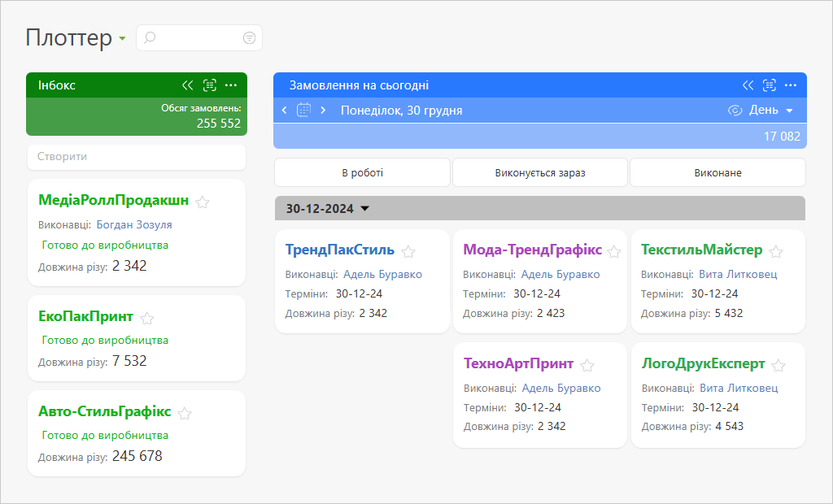Click Адель Буравко on ТехноАртПринт card
833x504 pixels.
point(561,388)
